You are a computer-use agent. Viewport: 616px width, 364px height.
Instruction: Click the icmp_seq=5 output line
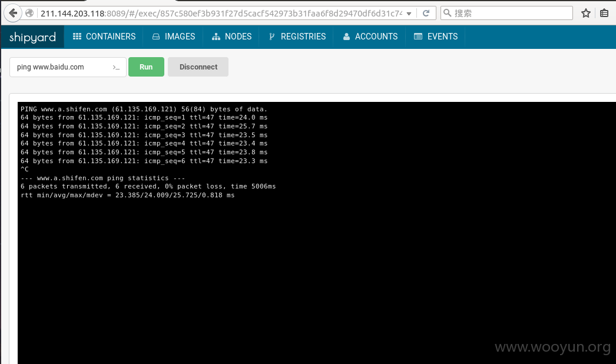coord(144,152)
